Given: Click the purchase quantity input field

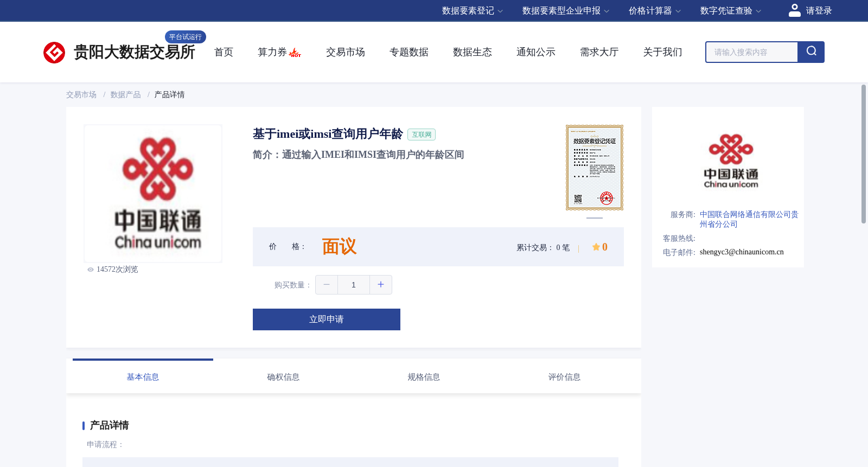Looking at the screenshot, I should click(354, 285).
